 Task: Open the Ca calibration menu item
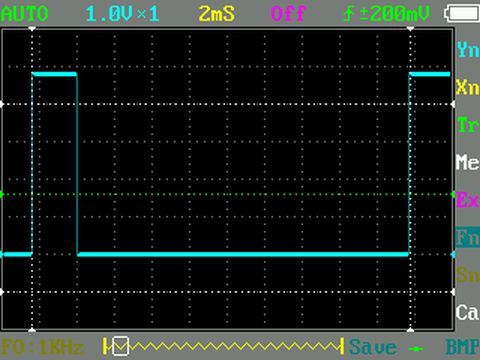coord(468,313)
